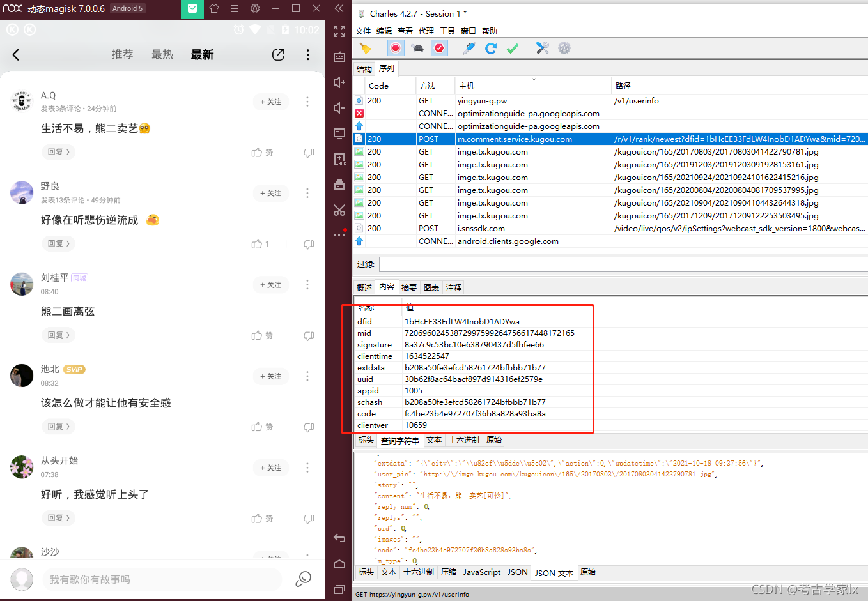Collapse the Nox sidebar with the double-chevron

pyautogui.click(x=339, y=9)
